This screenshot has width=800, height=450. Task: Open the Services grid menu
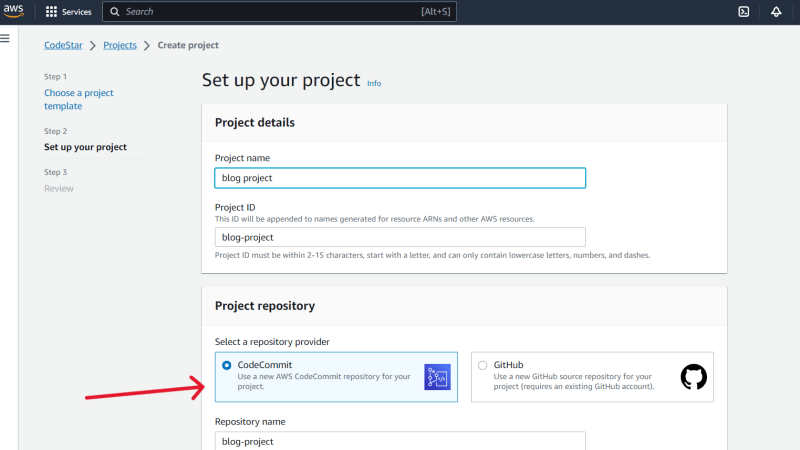[x=51, y=12]
